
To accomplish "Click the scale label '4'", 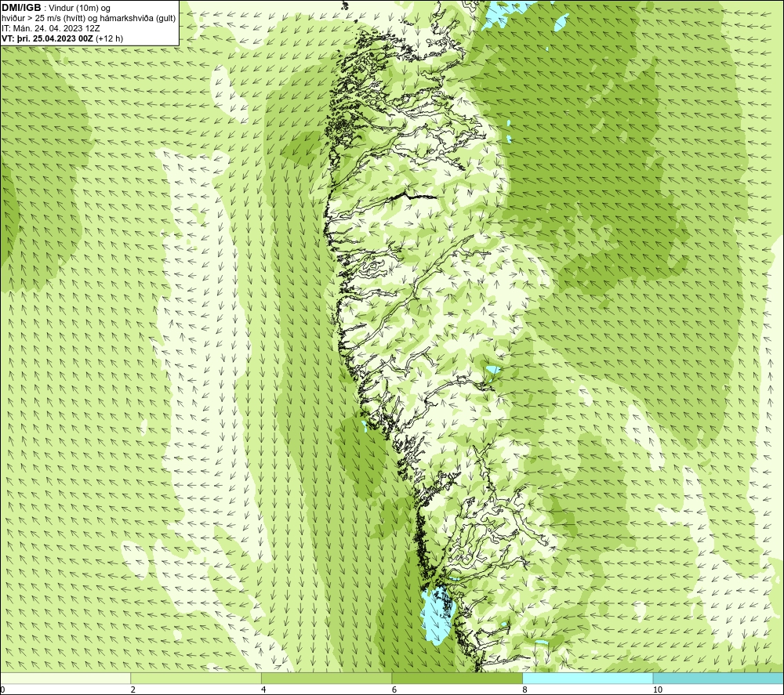I will pyautogui.click(x=263, y=690).
